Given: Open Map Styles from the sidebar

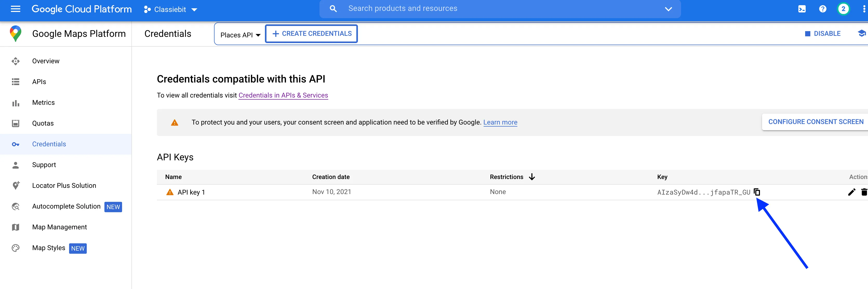Looking at the screenshot, I should [x=49, y=247].
